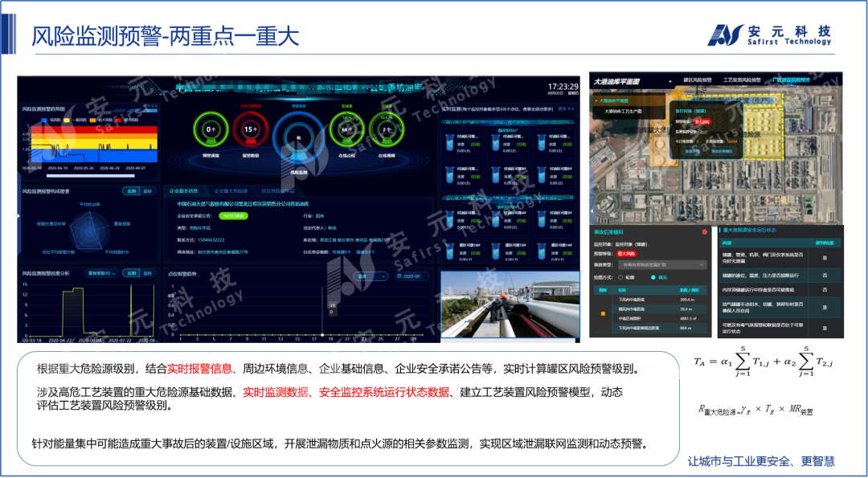868x478 pixels.
Task: Click the beaker icon for 罐区可燃16#
Action: pos(449,251)
